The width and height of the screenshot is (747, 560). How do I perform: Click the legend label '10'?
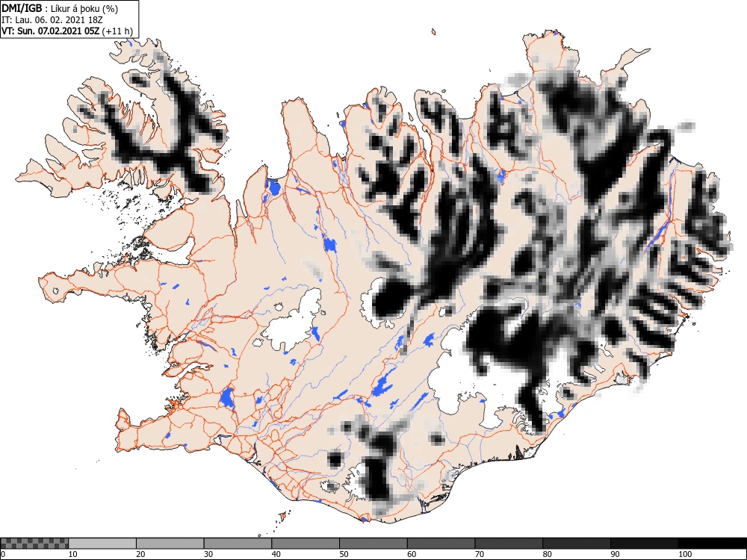(73, 554)
